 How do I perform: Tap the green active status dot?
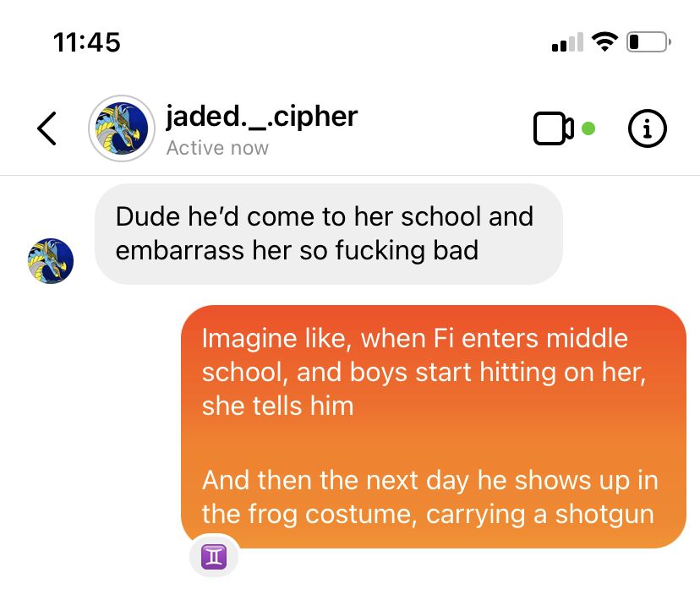pos(588,128)
